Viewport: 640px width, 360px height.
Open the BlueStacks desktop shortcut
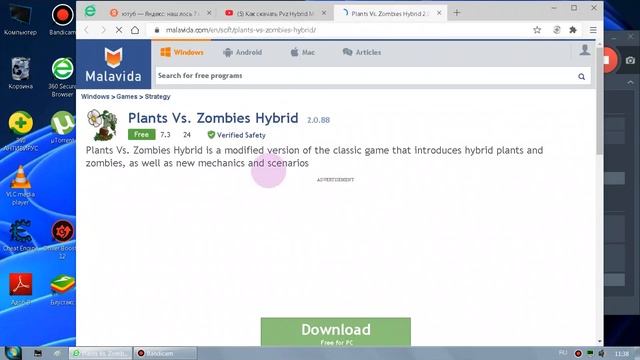tap(62, 290)
